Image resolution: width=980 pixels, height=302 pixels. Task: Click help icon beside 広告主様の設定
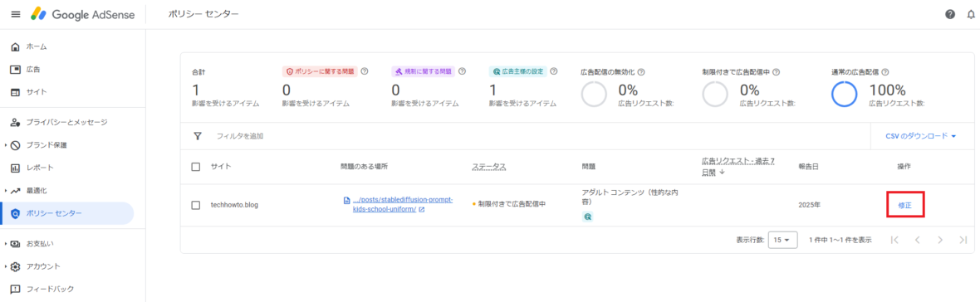coord(554,71)
